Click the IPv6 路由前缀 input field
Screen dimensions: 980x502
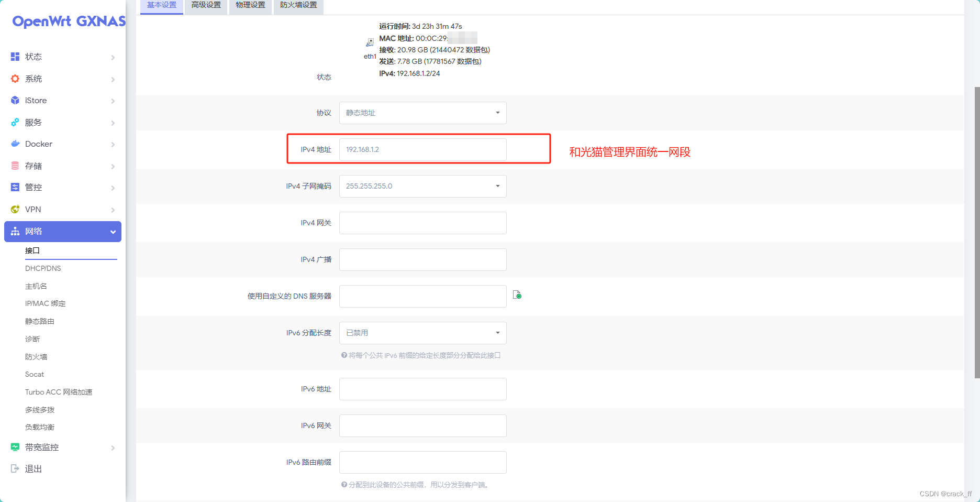click(x=423, y=462)
